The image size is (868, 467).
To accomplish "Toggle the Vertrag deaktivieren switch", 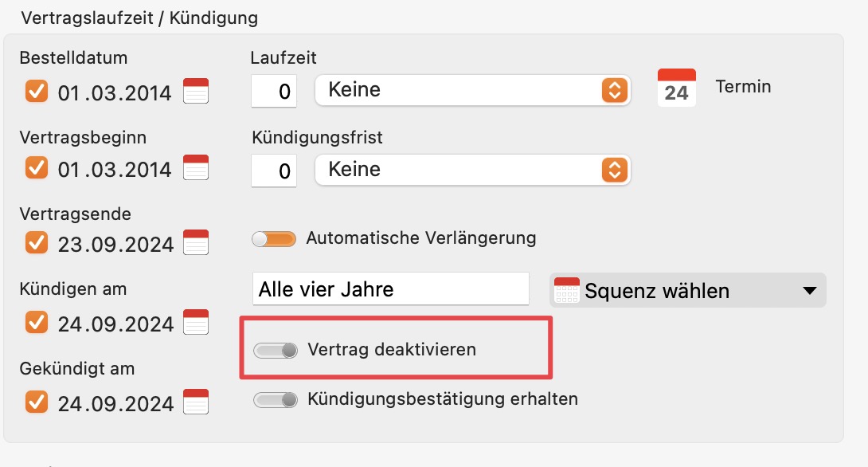I will click(x=275, y=350).
